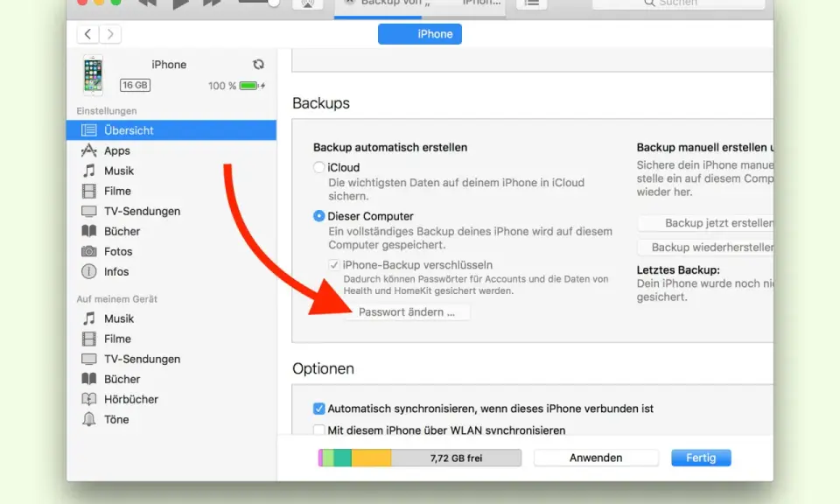Toggle Automatisch synchronisieren checkbox

click(x=318, y=409)
